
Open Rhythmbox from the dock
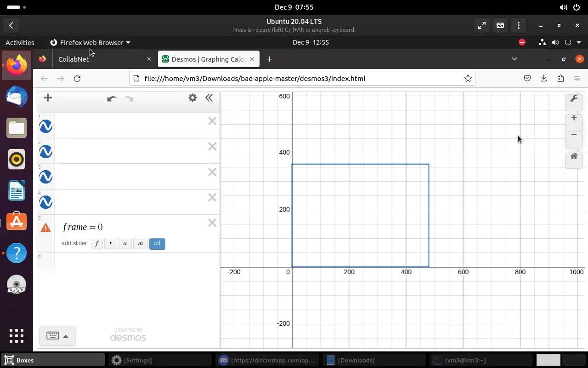17,159
